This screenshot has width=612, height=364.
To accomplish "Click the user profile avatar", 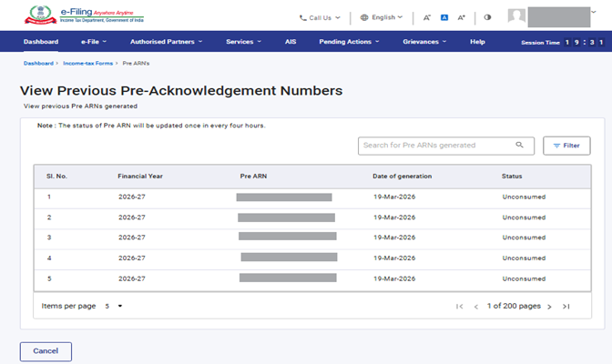I will tap(516, 16).
